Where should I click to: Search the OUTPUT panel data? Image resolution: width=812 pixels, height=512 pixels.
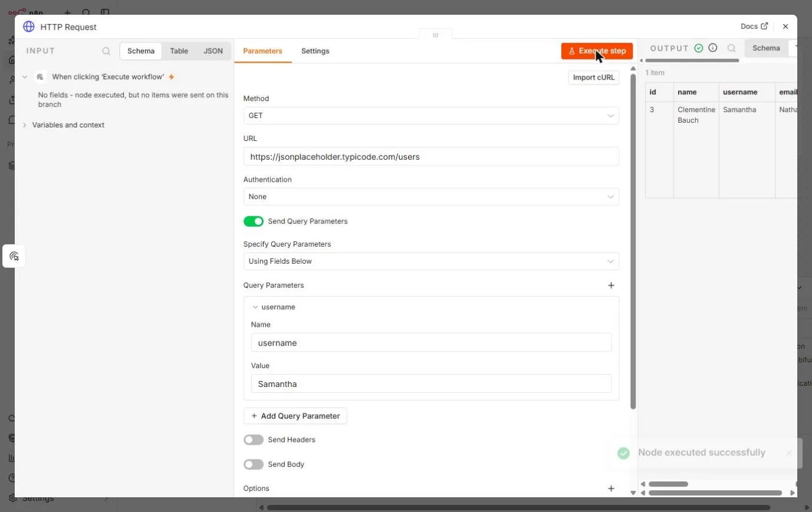tap(732, 48)
